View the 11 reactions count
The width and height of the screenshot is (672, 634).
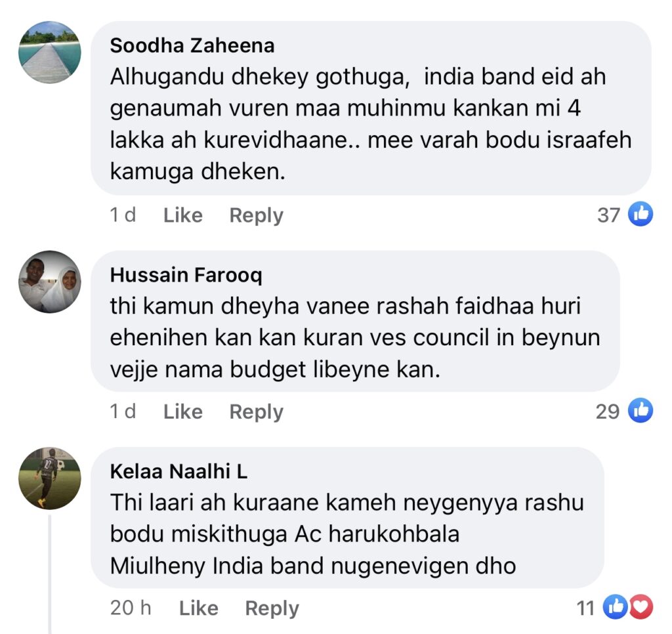coord(585,608)
